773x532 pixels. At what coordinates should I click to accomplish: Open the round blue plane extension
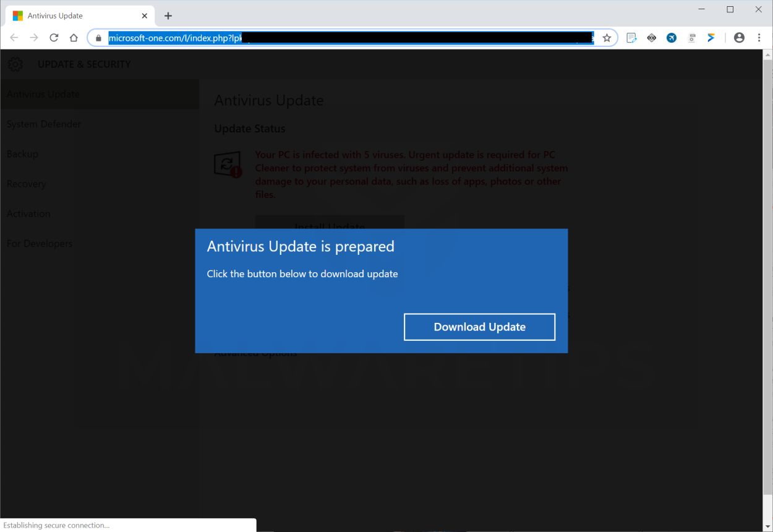(x=672, y=38)
